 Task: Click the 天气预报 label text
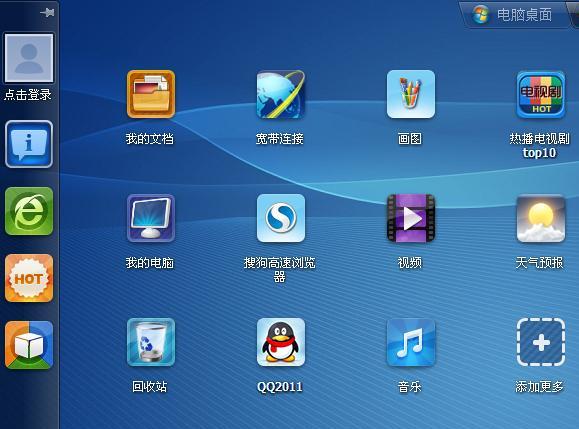coord(539,263)
